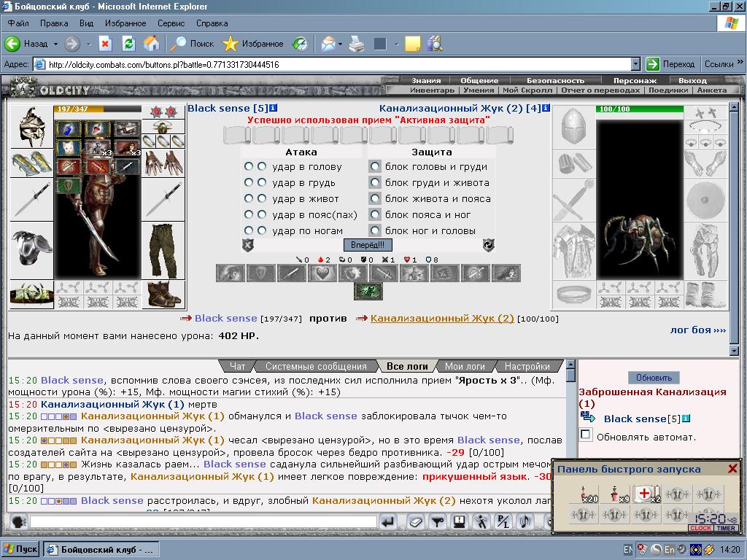The height and width of the screenshot is (560, 747).
Task: Click the Print toolbar icon
Action: [x=357, y=44]
